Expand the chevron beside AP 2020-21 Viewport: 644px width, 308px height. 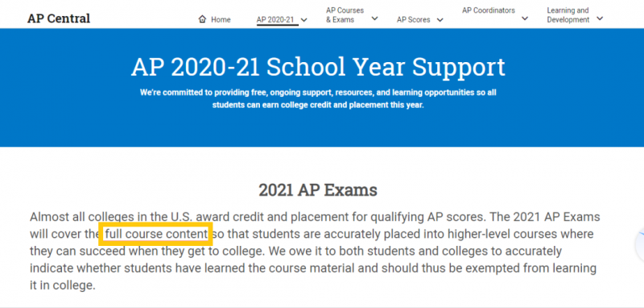click(304, 19)
